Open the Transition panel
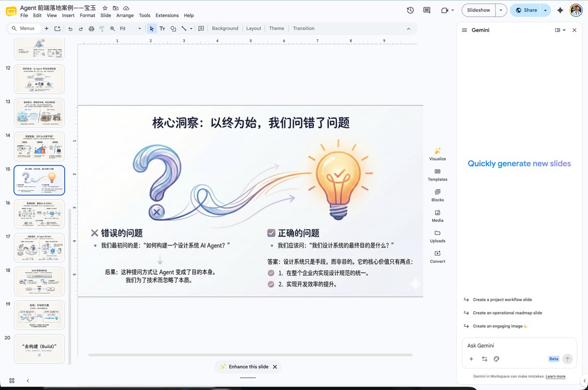Screen dimensions: 588x390 point(304,28)
